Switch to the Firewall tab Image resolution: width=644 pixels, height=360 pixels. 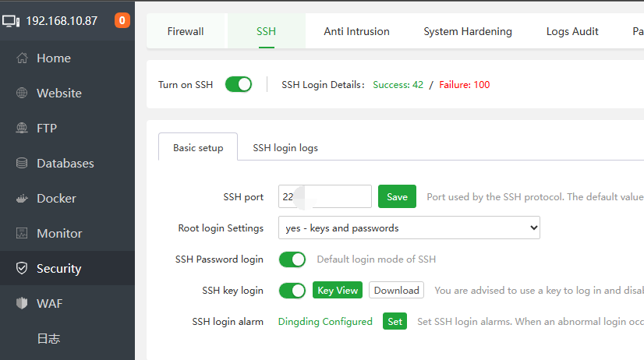(x=186, y=31)
